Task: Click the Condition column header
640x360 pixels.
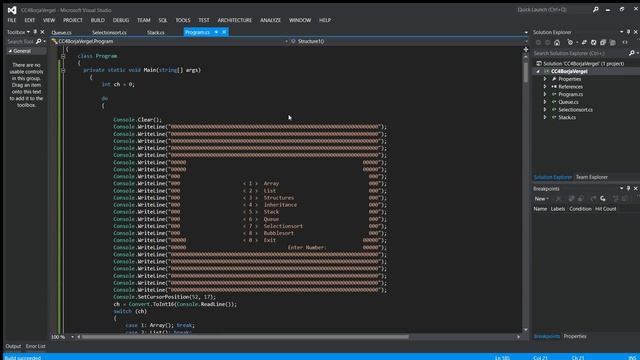Action: pos(580,209)
